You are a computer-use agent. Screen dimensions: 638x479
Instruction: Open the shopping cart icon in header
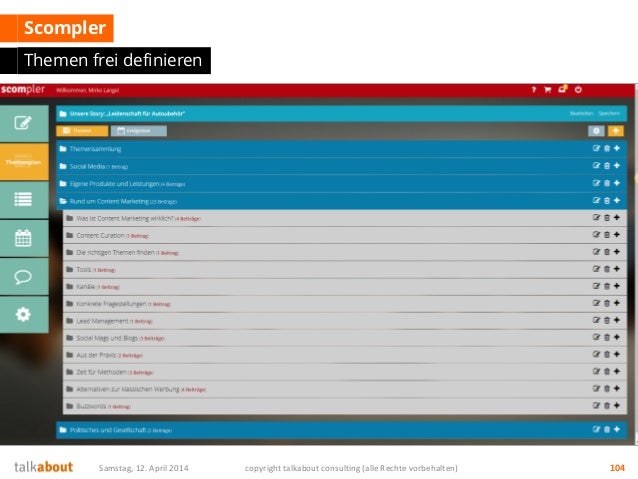pos(548,90)
